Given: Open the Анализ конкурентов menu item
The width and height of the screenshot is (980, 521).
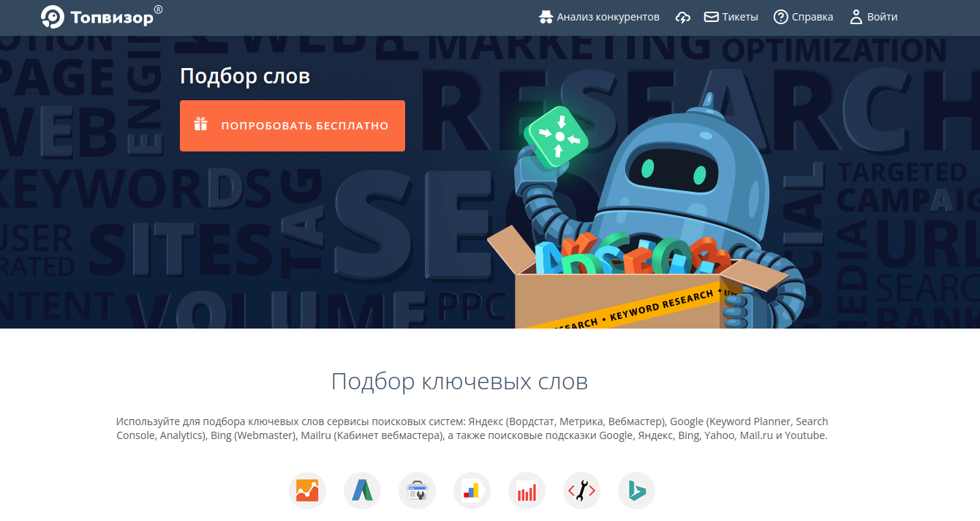Looking at the screenshot, I should tap(599, 17).
